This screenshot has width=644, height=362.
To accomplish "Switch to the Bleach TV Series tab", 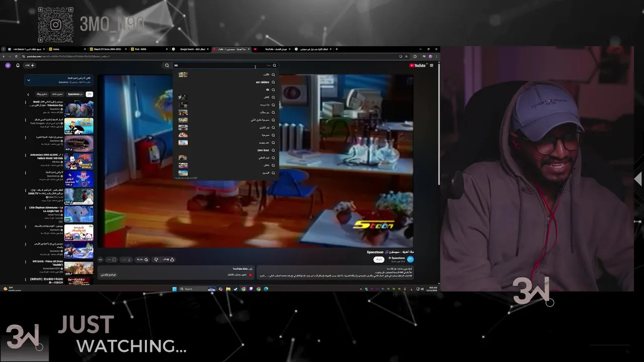I will [x=108, y=49].
